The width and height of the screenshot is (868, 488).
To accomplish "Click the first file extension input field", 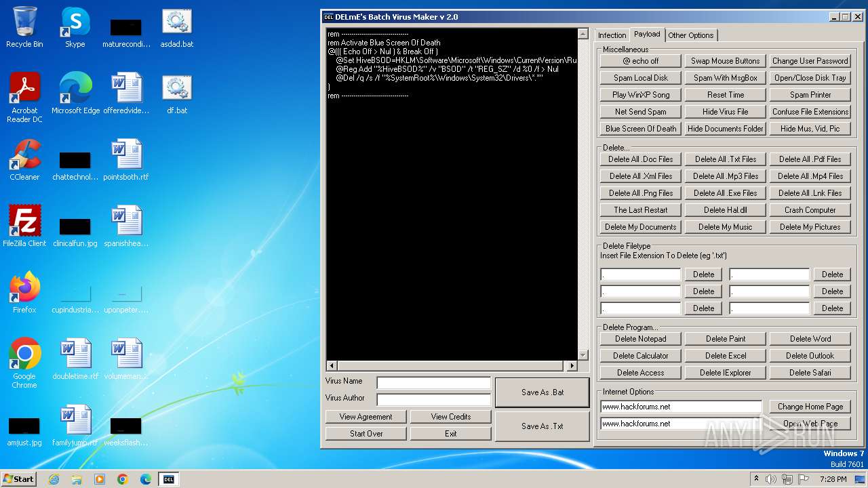I will (x=641, y=274).
